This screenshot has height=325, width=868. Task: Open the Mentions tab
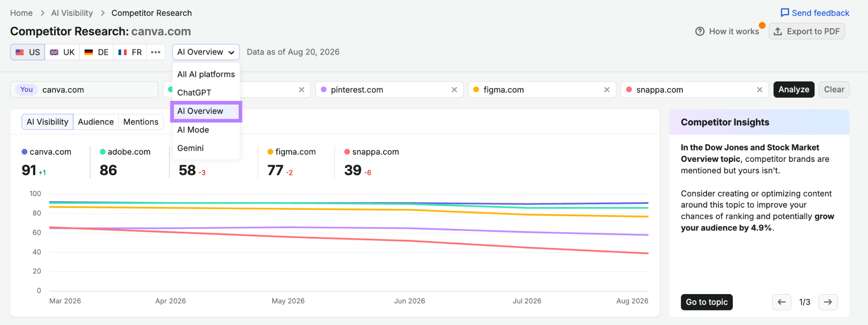pos(141,122)
